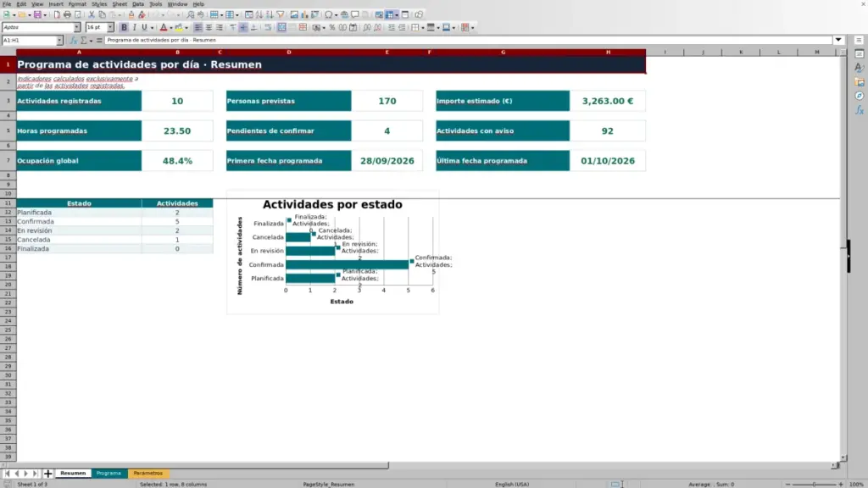Click the formula input line
The image size is (868, 488).
[468, 40]
